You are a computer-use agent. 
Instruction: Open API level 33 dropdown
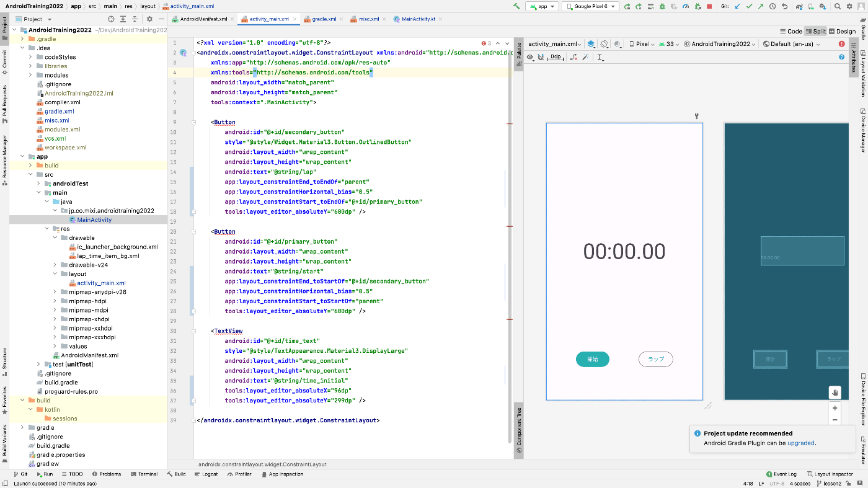pyautogui.click(x=669, y=44)
